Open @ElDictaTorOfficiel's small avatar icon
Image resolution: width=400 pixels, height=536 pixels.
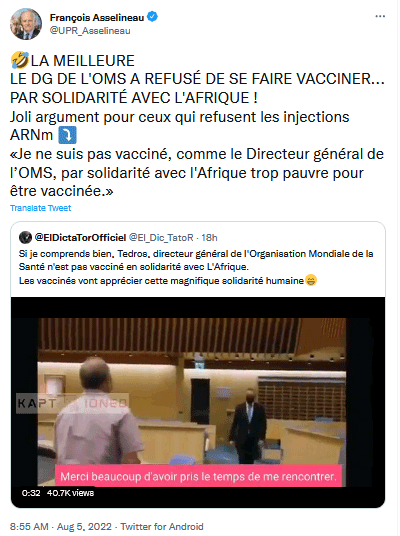pyautogui.click(x=25, y=237)
